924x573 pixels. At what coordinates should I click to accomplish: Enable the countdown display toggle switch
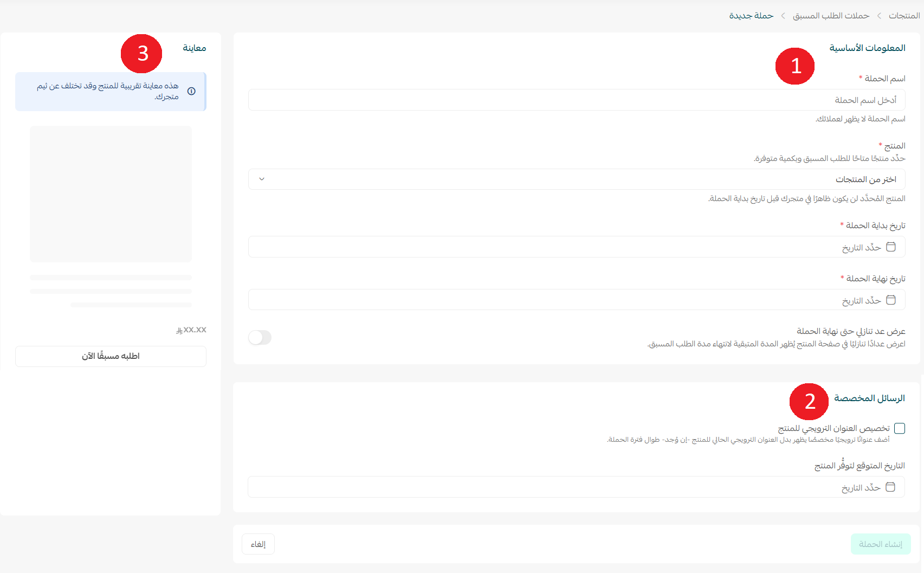pyautogui.click(x=260, y=337)
